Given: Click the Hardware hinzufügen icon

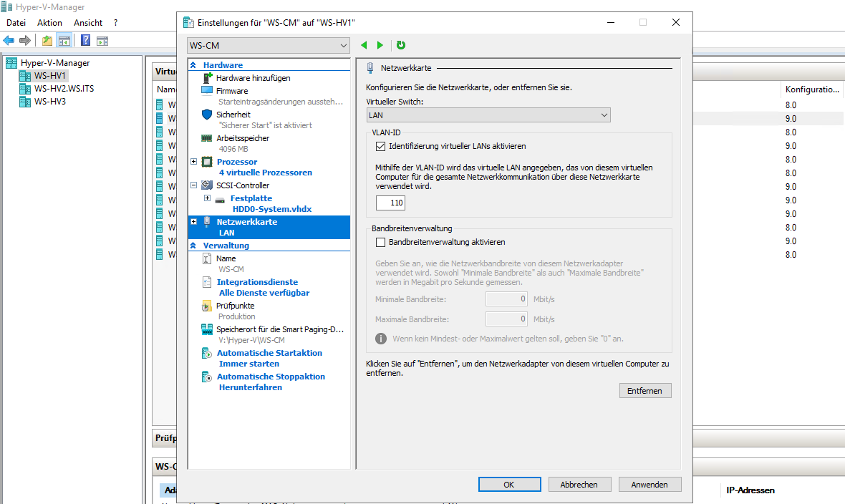Looking at the screenshot, I should 207,77.
